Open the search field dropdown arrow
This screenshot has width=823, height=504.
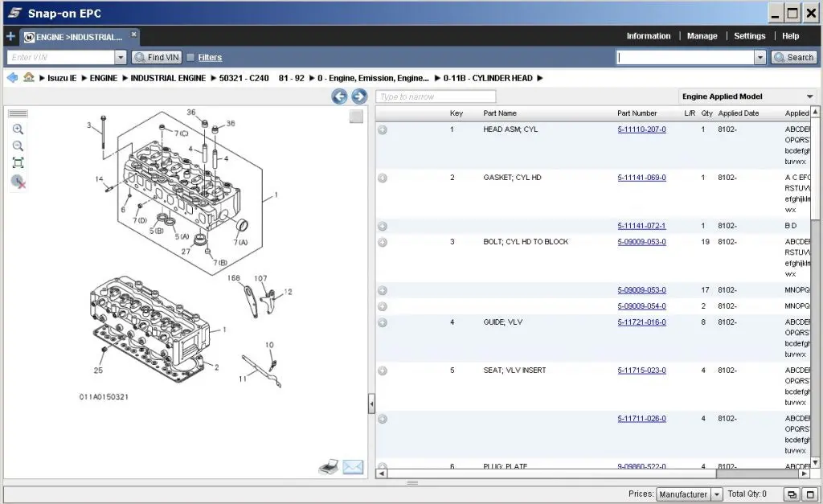760,57
